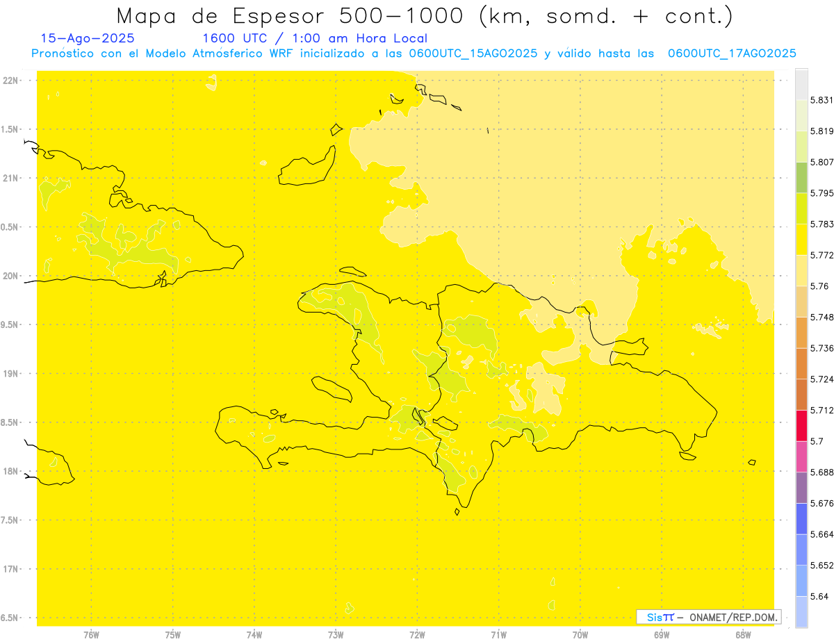
Task: Click the longitude label '68W'
Action: (x=743, y=635)
